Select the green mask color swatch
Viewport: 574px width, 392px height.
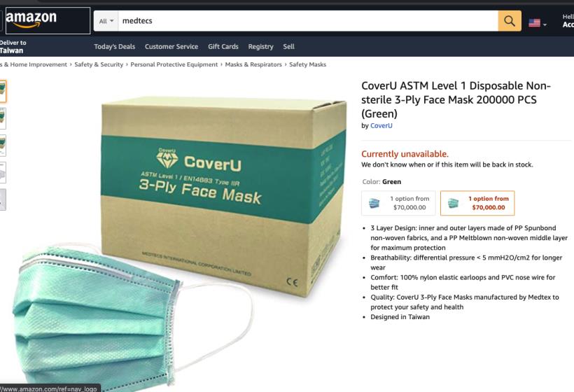[477, 203]
